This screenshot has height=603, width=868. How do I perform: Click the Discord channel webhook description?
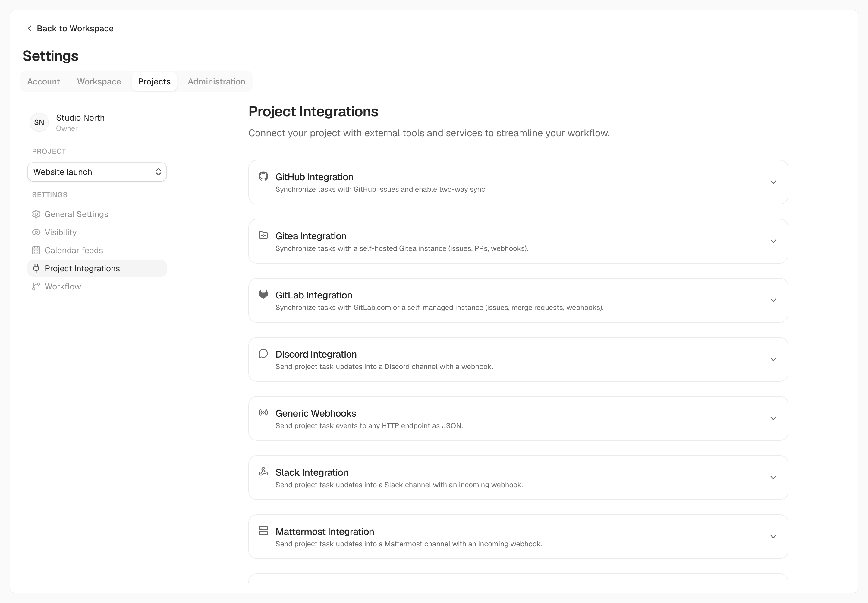[x=384, y=367]
